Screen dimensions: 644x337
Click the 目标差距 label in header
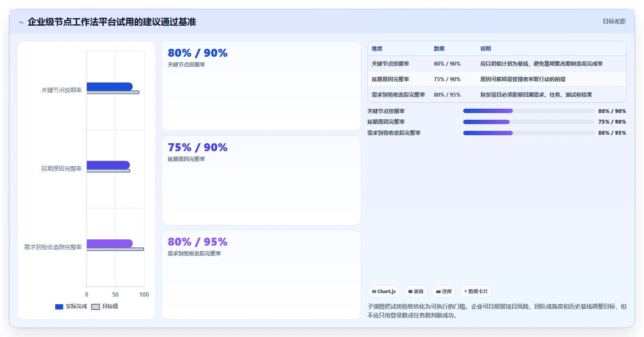[614, 21]
